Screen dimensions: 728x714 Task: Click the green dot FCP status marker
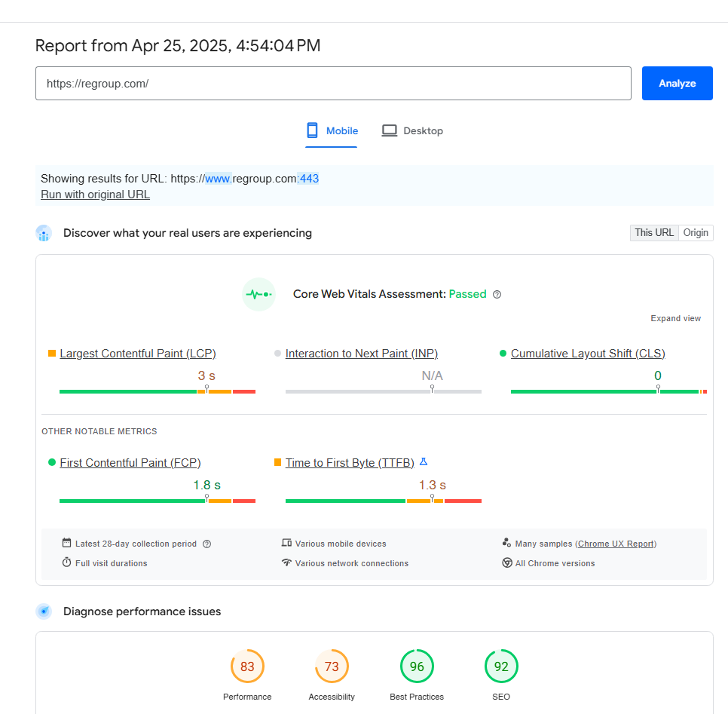tap(52, 462)
